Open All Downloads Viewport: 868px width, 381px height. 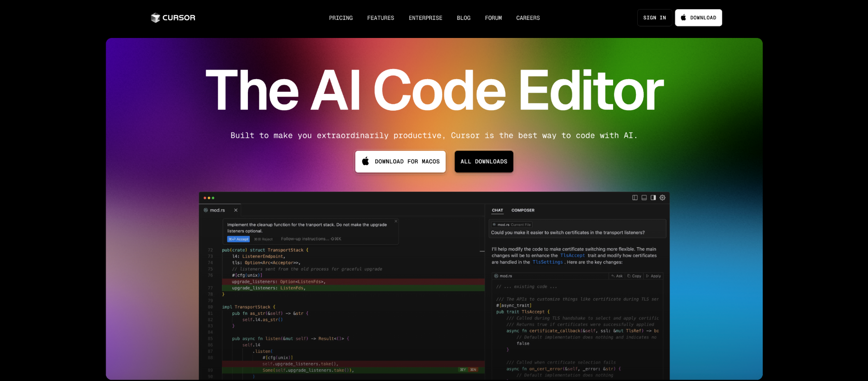pyautogui.click(x=484, y=162)
